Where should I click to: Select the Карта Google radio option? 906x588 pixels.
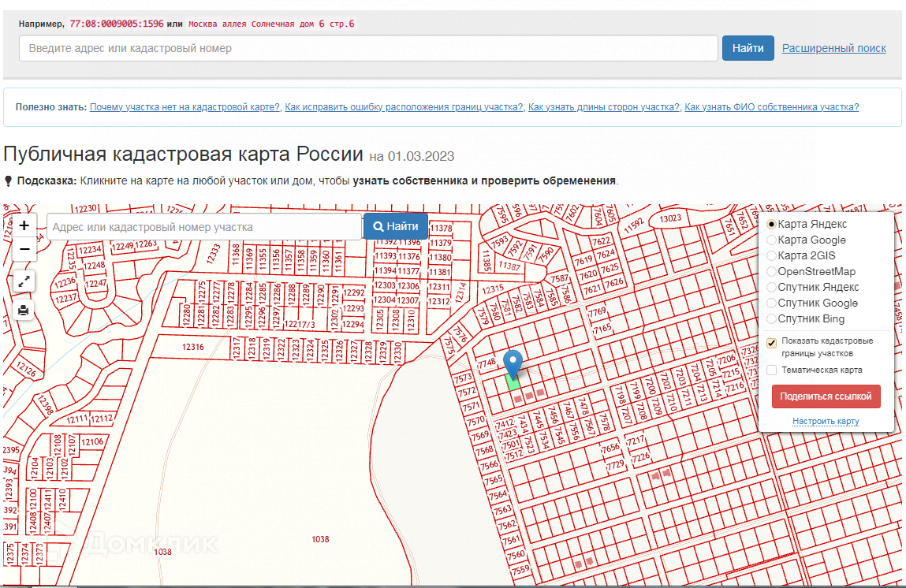point(772,240)
